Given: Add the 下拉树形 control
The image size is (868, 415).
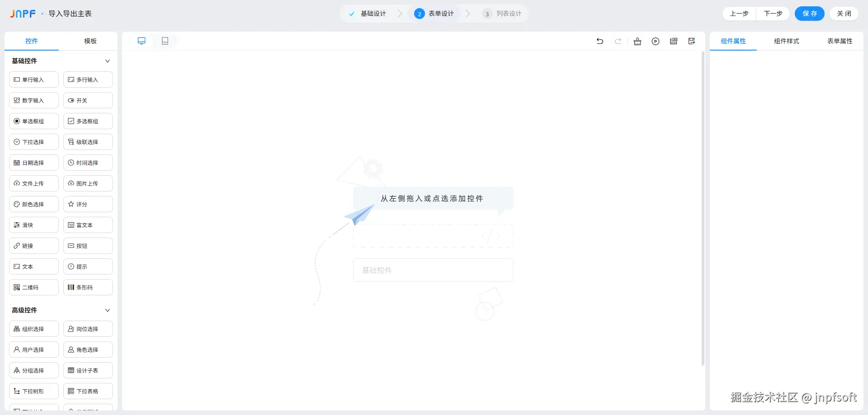Looking at the screenshot, I should (34, 391).
